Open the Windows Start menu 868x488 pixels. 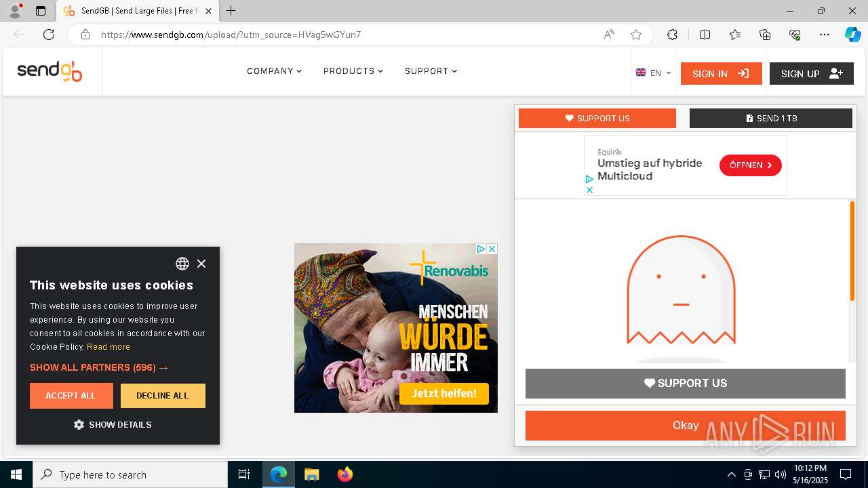(x=16, y=474)
